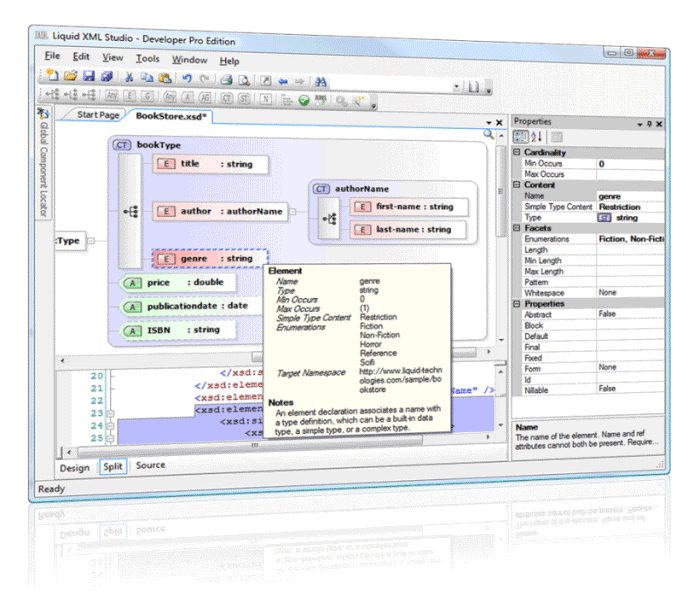Viewport: 682px width, 600px height.
Task: Switch to the Start Page tab
Action: (98, 115)
